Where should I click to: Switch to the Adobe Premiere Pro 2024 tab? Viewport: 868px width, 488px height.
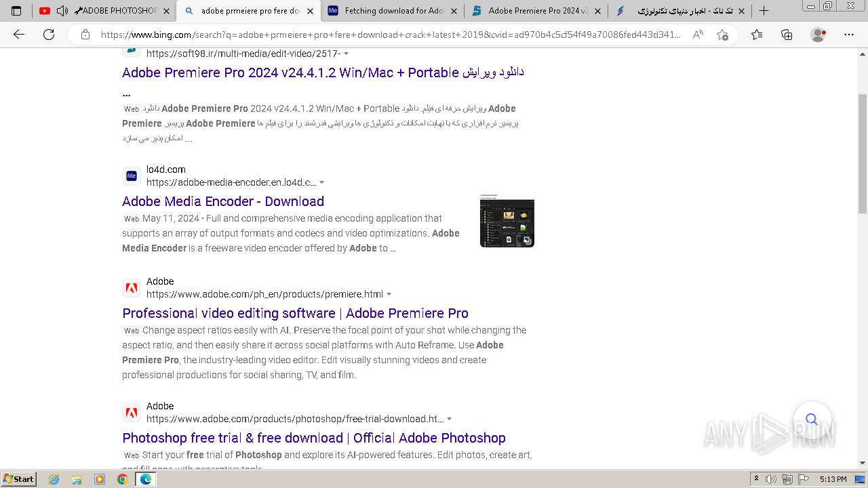coord(538,11)
